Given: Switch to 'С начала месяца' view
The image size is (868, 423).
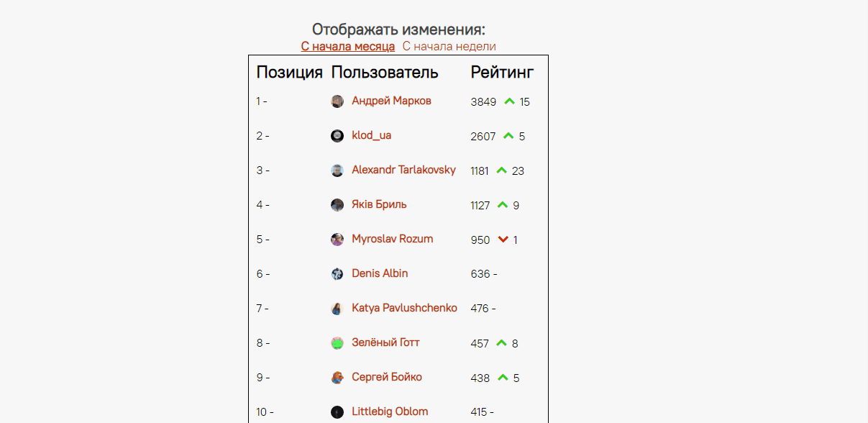Looking at the screenshot, I should coord(348,47).
